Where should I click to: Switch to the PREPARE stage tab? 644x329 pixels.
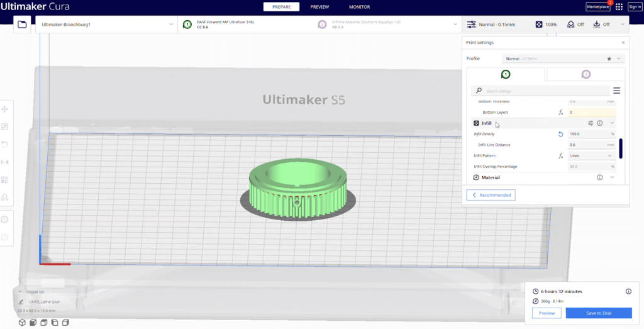281,7
